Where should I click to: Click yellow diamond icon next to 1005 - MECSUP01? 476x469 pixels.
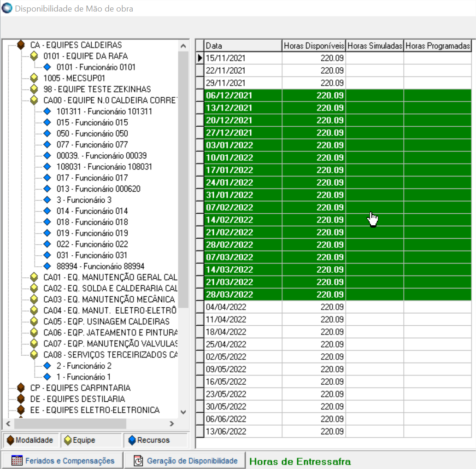pyautogui.click(x=34, y=78)
